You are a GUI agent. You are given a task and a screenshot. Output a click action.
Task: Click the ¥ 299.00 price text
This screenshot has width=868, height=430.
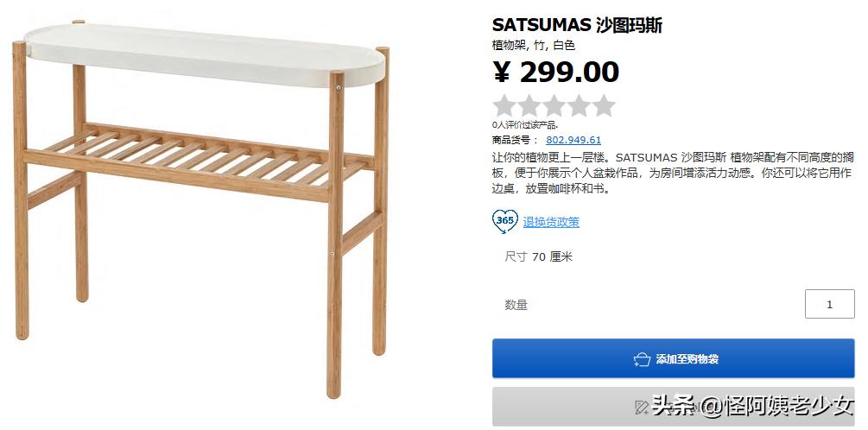[556, 72]
